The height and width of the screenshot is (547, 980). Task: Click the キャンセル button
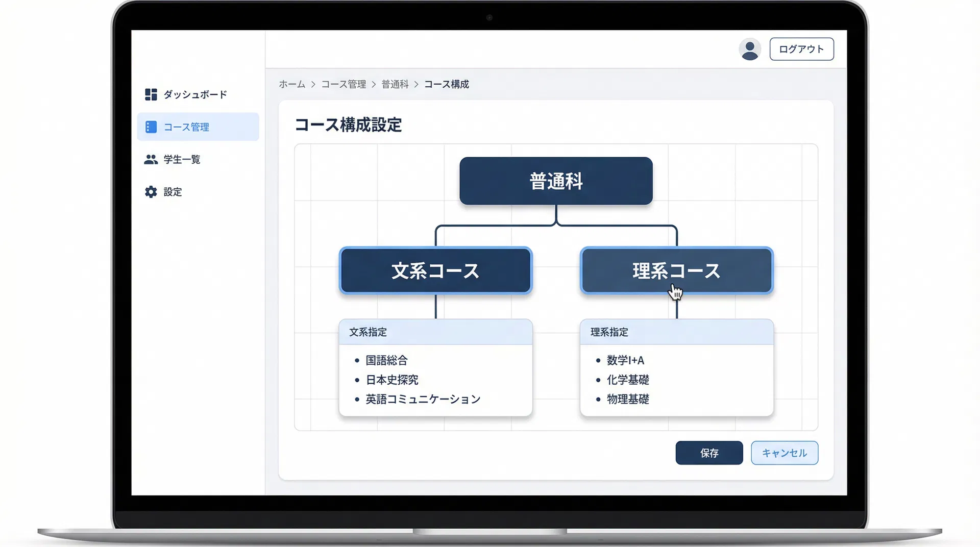pyautogui.click(x=784, y=453)
